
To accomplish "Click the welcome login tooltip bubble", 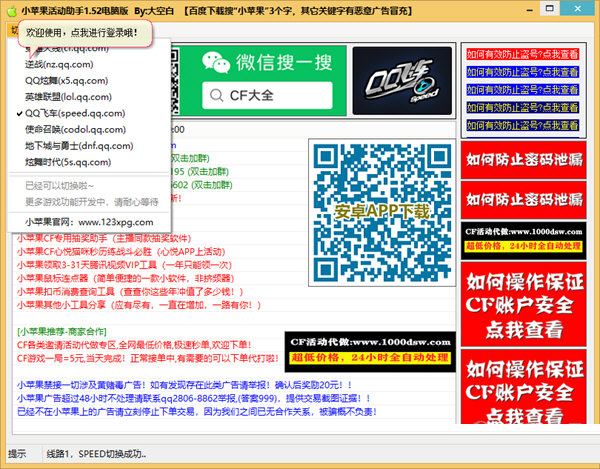I will click(85, 33).
